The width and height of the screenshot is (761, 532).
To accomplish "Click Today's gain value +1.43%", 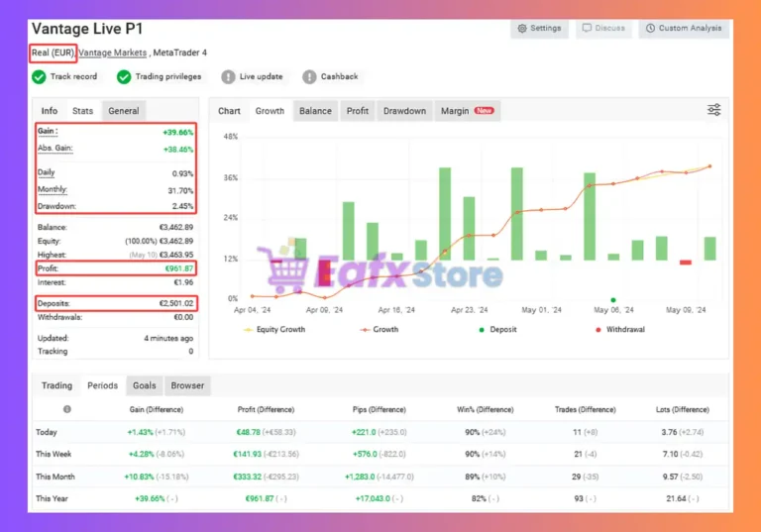I will (x=141, y=432).
